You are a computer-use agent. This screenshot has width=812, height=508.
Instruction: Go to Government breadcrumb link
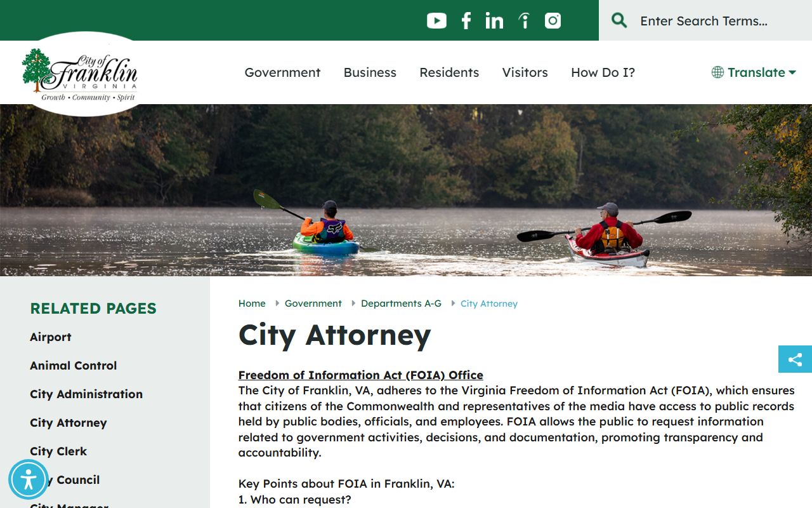tap(313, 304)
